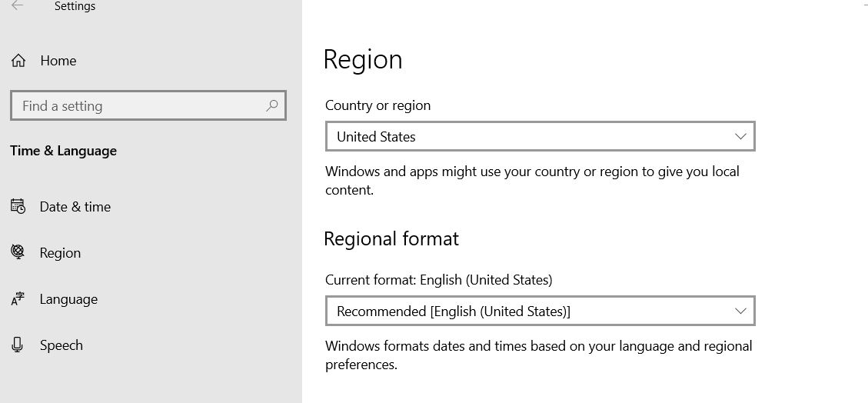Open Language settings
The height and width of the screenshot is (403, 868).
coord(68,299)
